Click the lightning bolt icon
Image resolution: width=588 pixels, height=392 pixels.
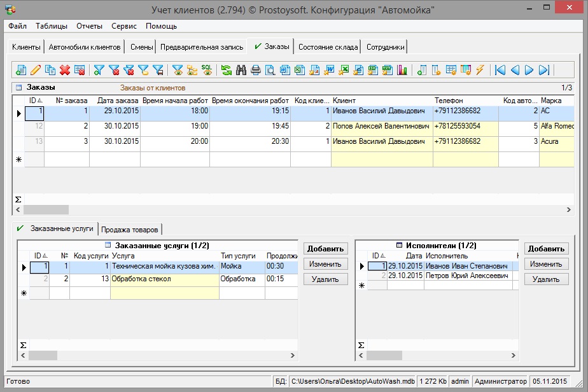480,70
